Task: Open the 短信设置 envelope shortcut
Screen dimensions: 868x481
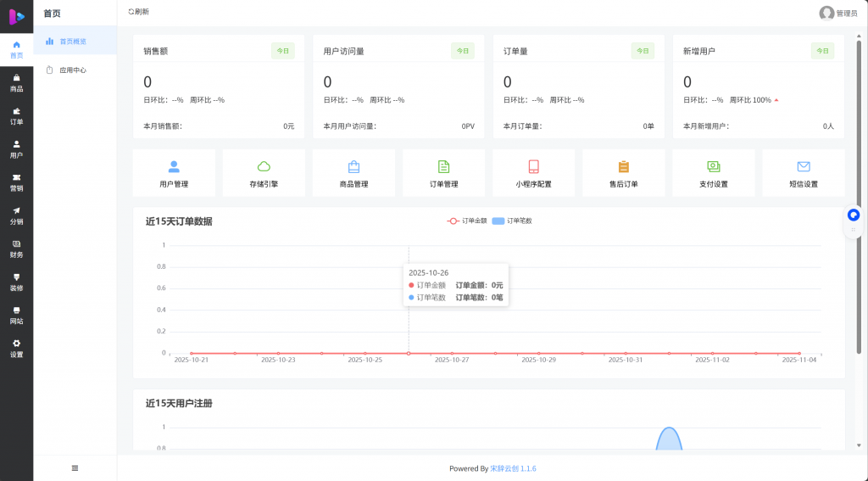Action: click(804, 173)
